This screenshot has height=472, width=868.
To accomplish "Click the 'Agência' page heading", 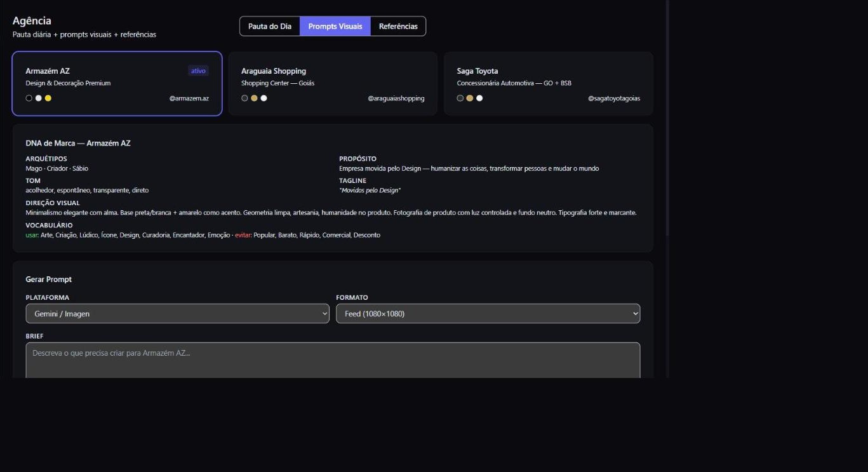I will [32, 21].
